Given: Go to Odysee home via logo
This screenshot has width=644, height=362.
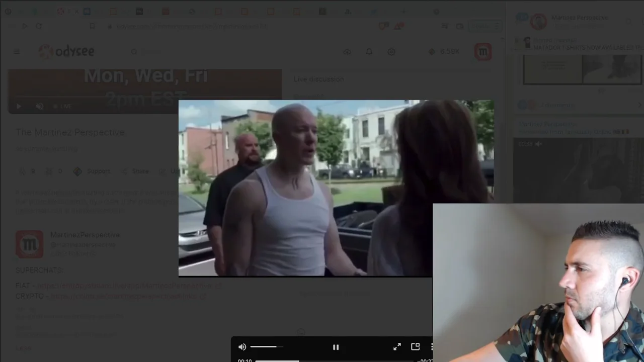Looking at the screenshot, I should coord(66,51).
